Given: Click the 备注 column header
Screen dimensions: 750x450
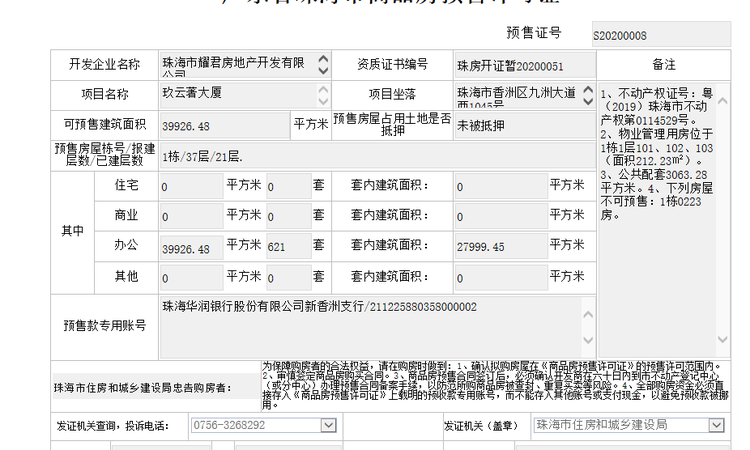Looking at the screenshot, I should point(664,65).
